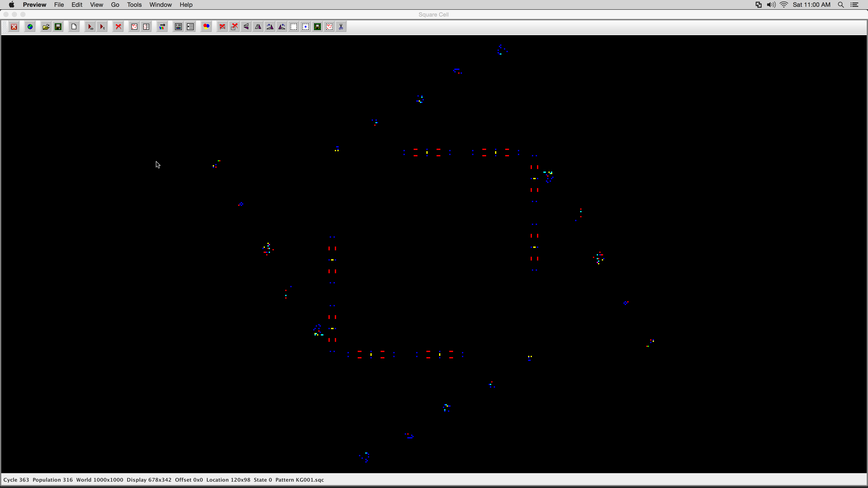Click the 'Cycle 363' status bar entry
This screenshot has height=488, width=868.
pyautogui.click(x=16, y=480)
